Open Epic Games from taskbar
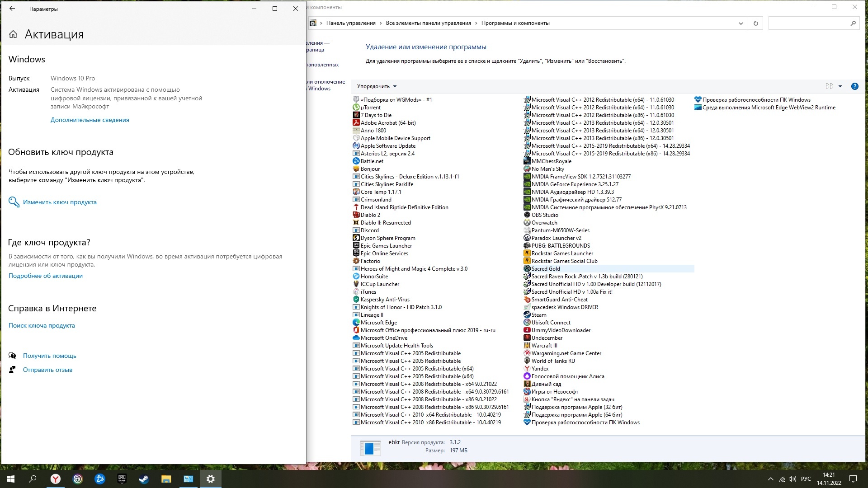The width and height of the screenshot is (868, 488). click(122, 479)
